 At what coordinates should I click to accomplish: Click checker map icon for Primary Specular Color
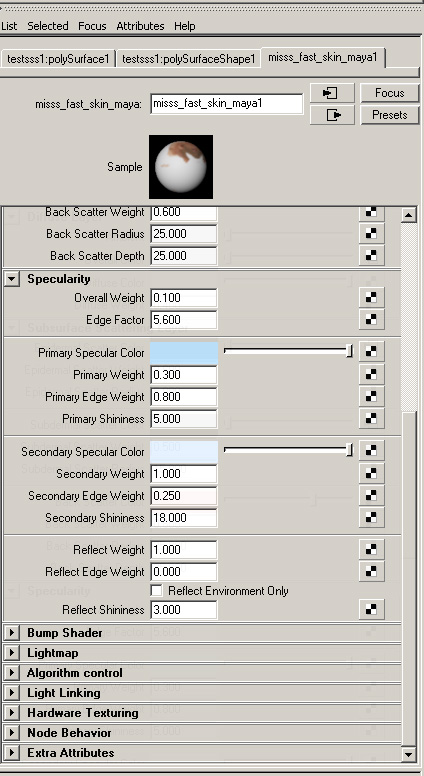point(372,351)
